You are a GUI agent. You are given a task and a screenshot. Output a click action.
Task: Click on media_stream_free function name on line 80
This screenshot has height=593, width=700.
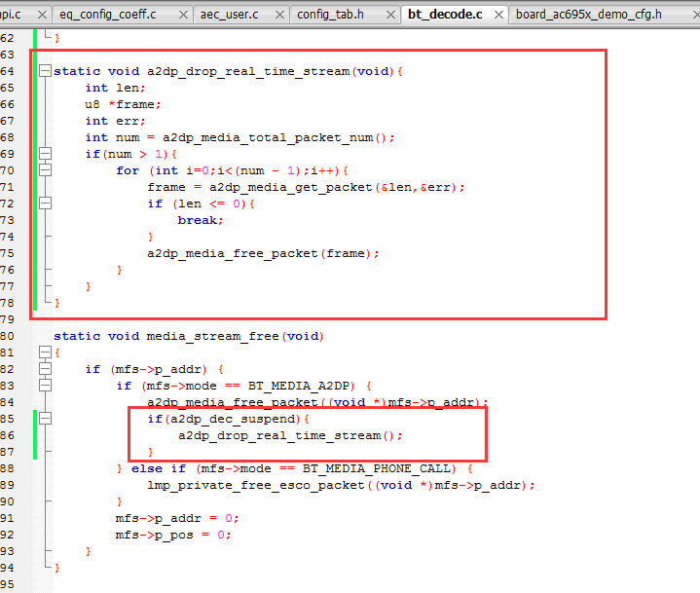212,336
